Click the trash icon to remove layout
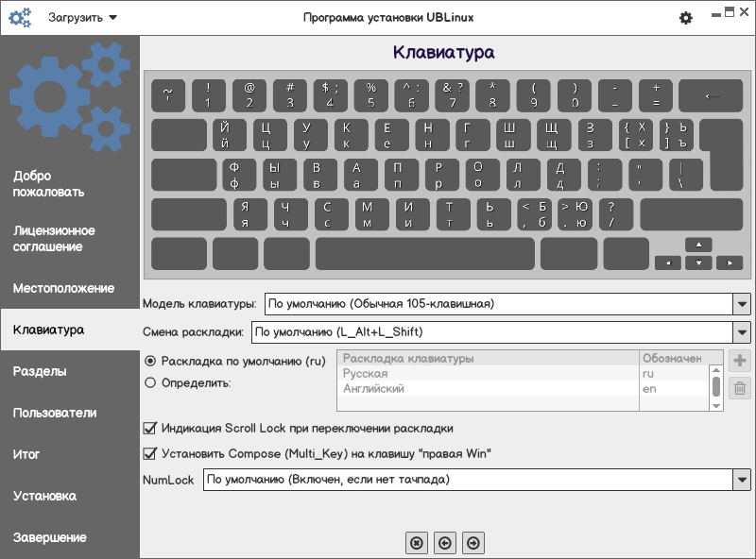Image resolution: width=756 pixels, height=559 pixels. click(x=740, y=388)
